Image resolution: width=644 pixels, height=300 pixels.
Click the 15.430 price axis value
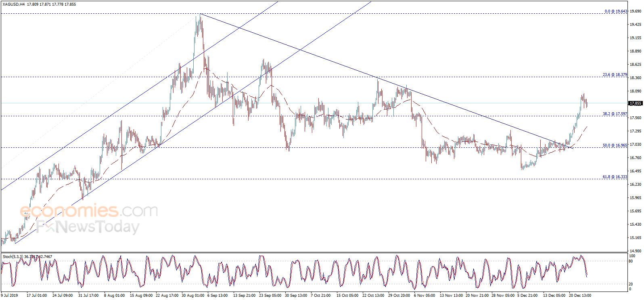636,224
